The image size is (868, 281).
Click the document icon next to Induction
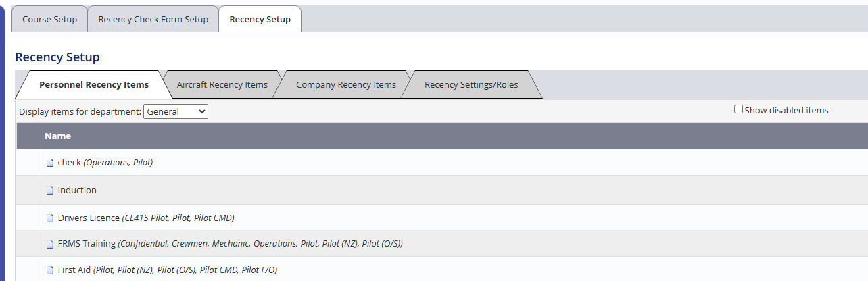49,190
